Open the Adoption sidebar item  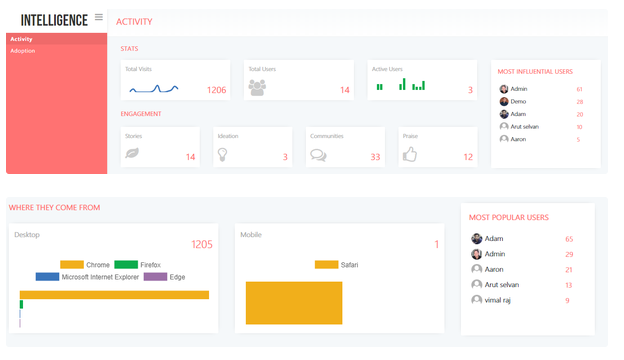click(57, 51)
